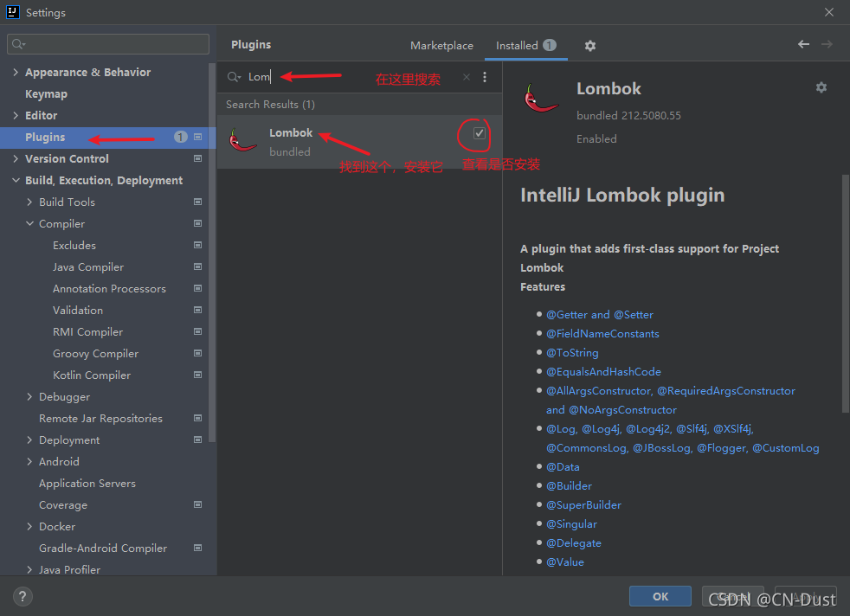The height and width of the screenshot is (616, 850).
Task: Click the project-level icon beside Coverage
Action: tap(198, 504)
